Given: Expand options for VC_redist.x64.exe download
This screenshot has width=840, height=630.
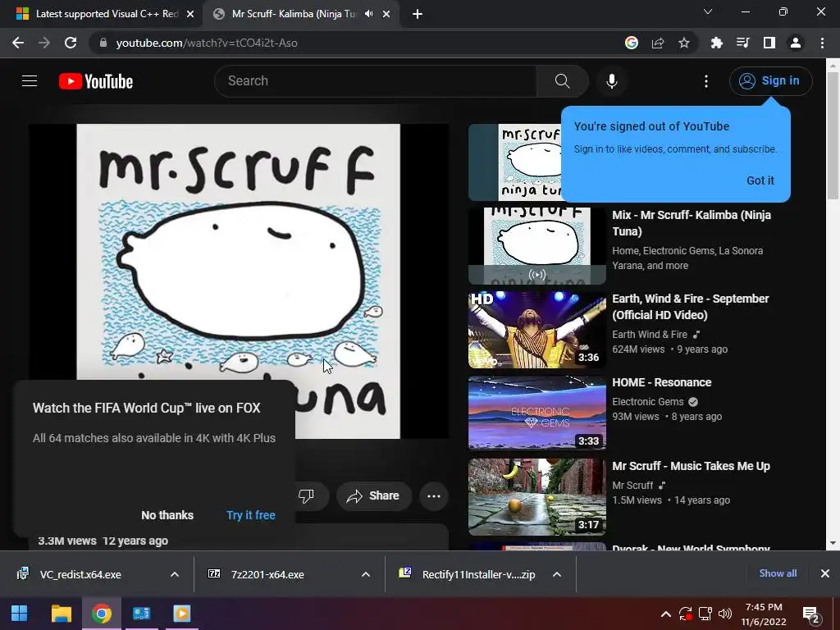Looking at the screenshot, I should [x=175, y=574].
